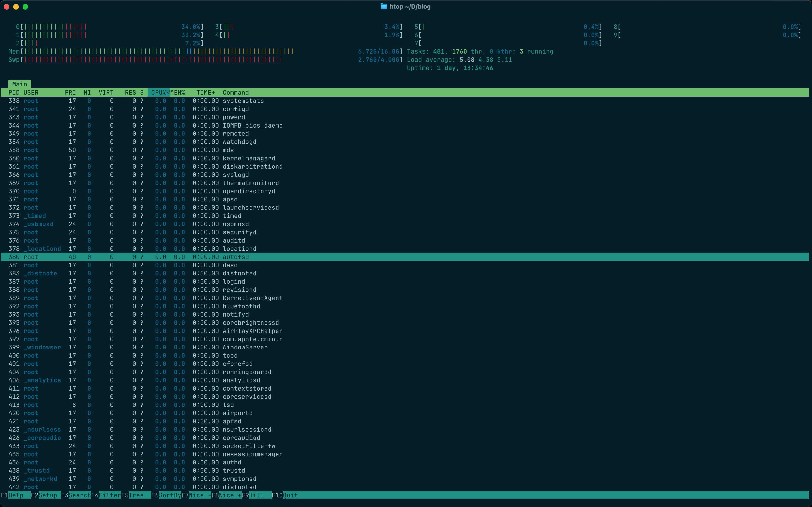Click the Tasks count line

pyautogui.click(x=480, y=51)
